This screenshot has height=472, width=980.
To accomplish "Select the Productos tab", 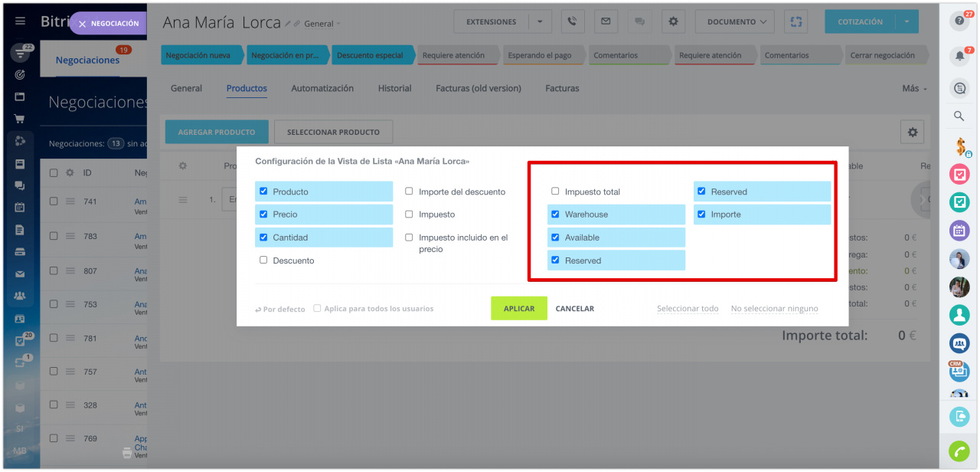I will pos(247,88).
